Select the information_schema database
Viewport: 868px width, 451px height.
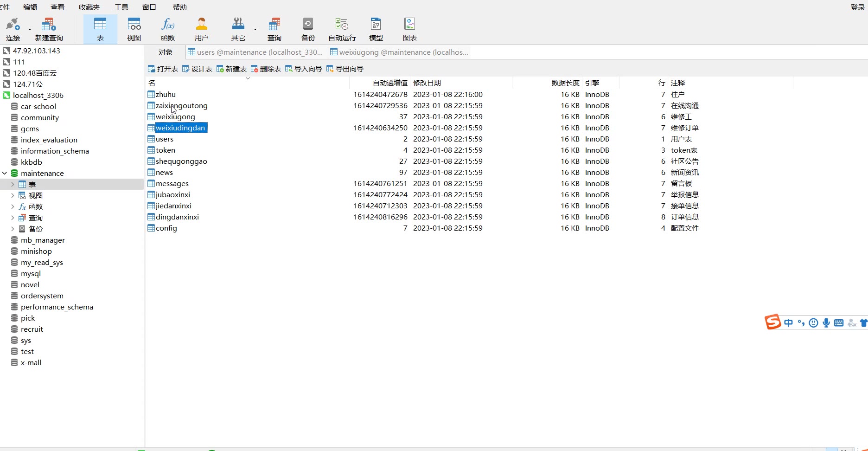click(x=55, y=151)
